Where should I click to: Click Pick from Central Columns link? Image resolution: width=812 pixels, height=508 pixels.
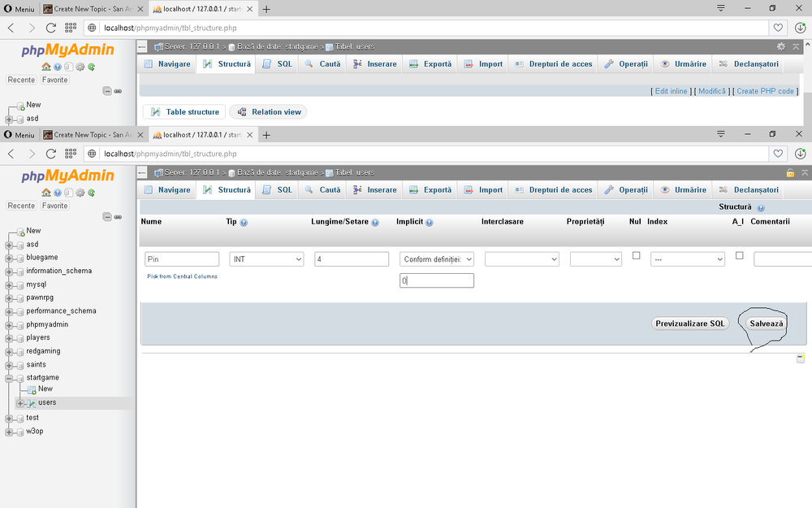182,276
